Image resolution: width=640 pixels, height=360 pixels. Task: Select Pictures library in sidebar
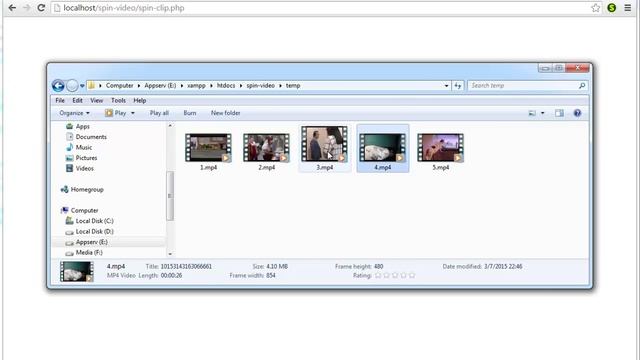point(81,158)
